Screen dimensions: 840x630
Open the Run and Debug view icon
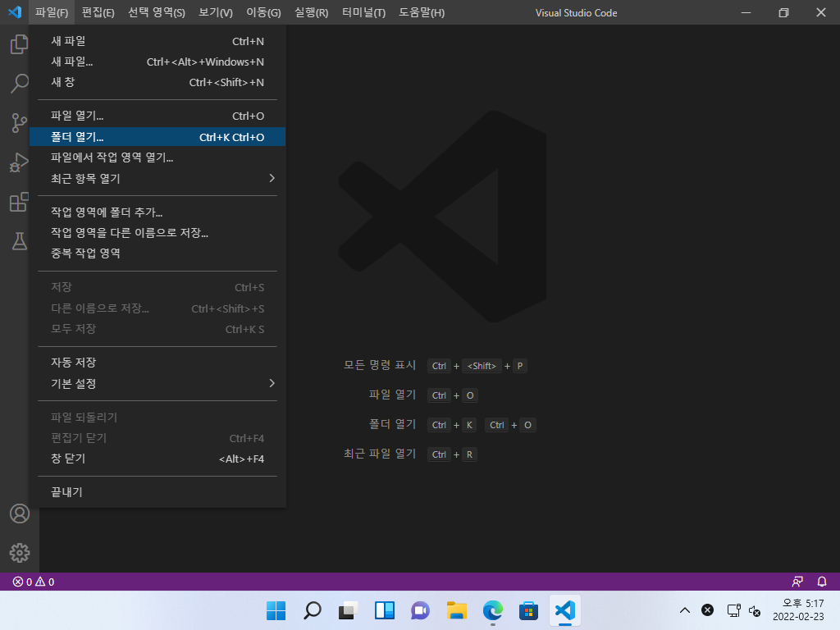[x=20, y=162]
